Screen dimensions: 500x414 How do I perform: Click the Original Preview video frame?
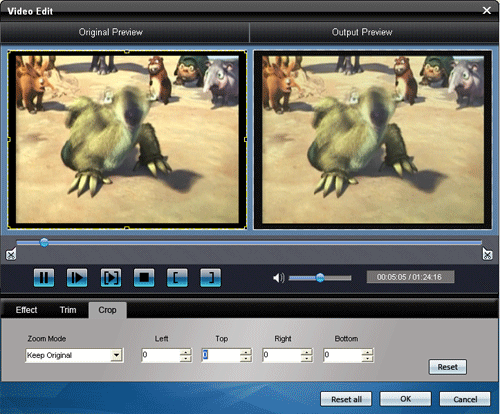[127, 140]
